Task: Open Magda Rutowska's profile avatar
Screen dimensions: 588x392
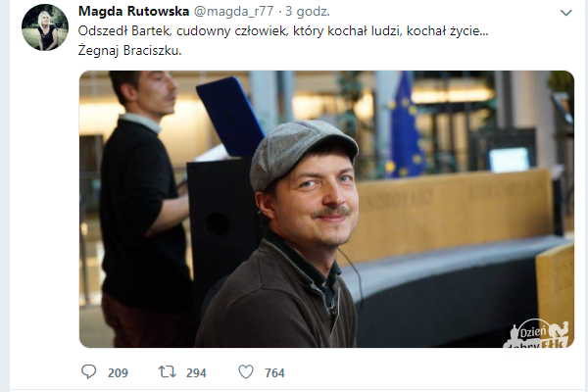Action: [45, 27]
